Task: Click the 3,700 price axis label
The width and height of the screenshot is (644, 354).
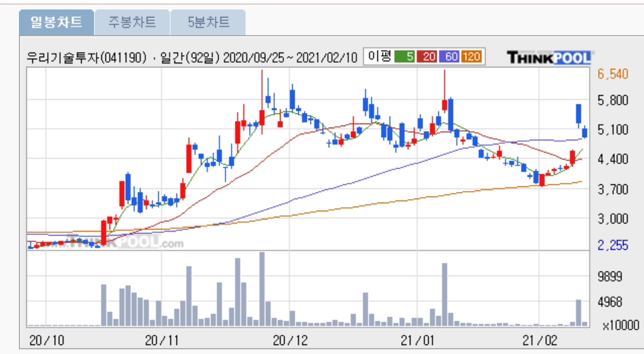Action: [x=613, y=190]
